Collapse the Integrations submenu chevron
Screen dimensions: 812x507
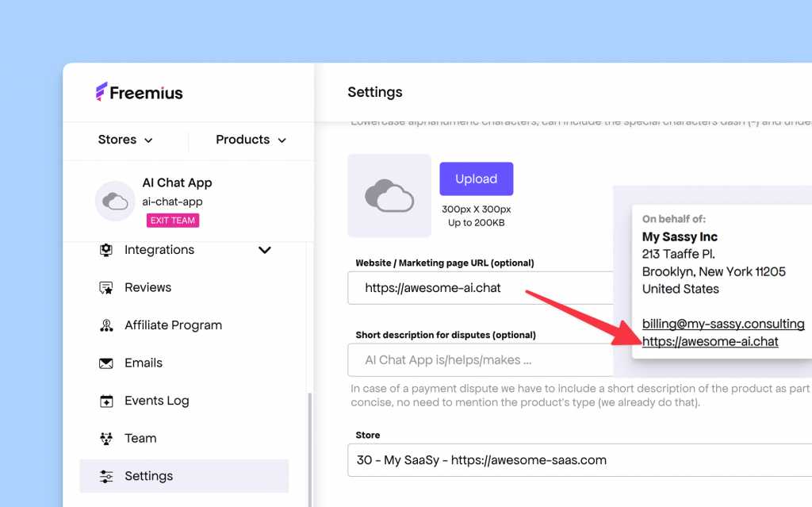point(265,250)
